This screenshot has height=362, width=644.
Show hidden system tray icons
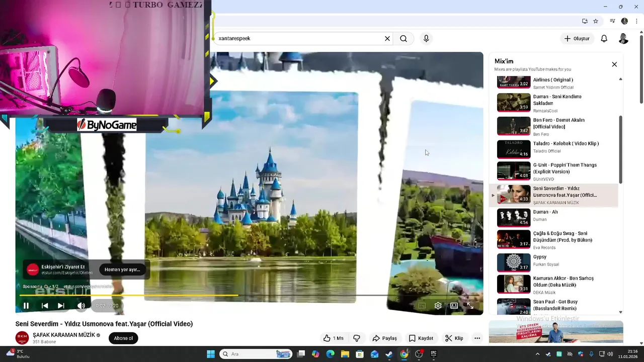(x=537, y=354)
